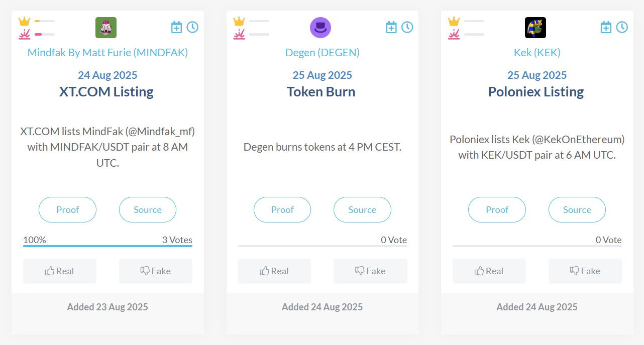Image resolution: width=644 pixels, height=345 pixels.
Task: Vote Real on XT.COM Listing event
Action: pos(59,271)
